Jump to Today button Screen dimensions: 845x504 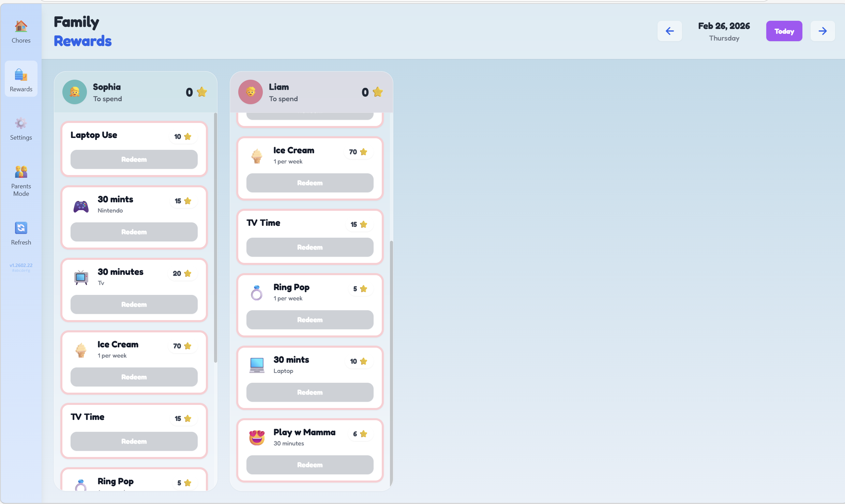click(x=784, y=31)
